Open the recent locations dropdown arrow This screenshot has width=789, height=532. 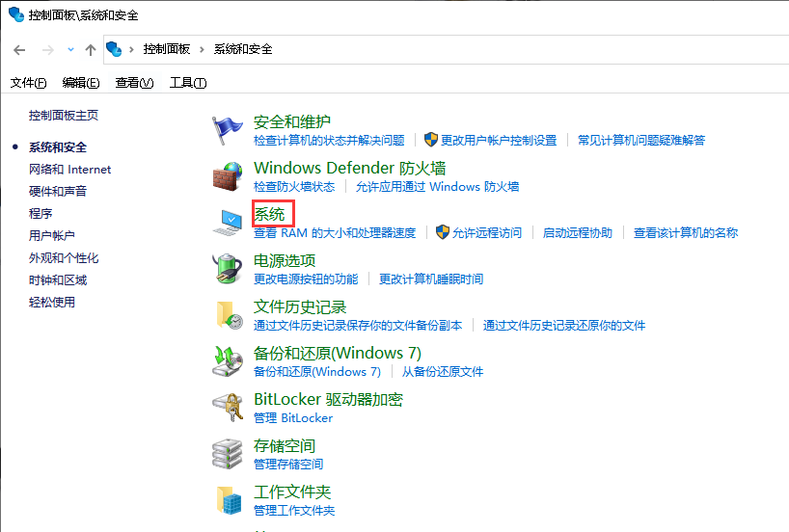(70, 49)
